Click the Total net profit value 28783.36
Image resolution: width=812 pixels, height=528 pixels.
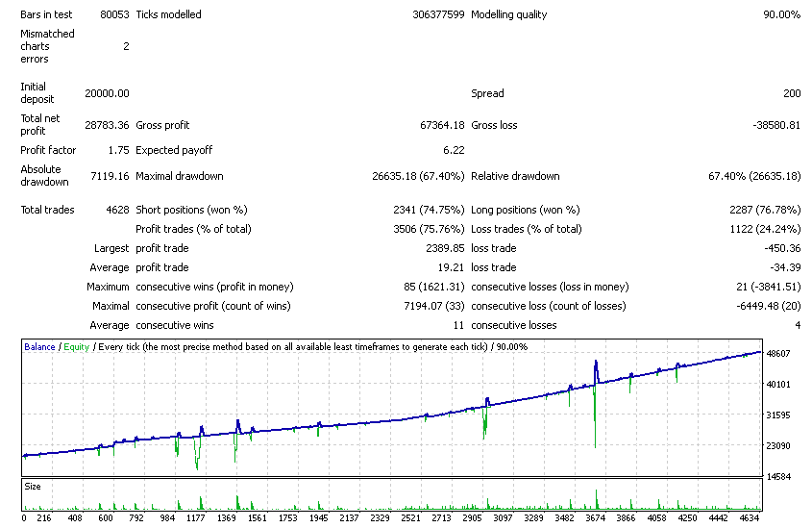click(x=108, y=125)
